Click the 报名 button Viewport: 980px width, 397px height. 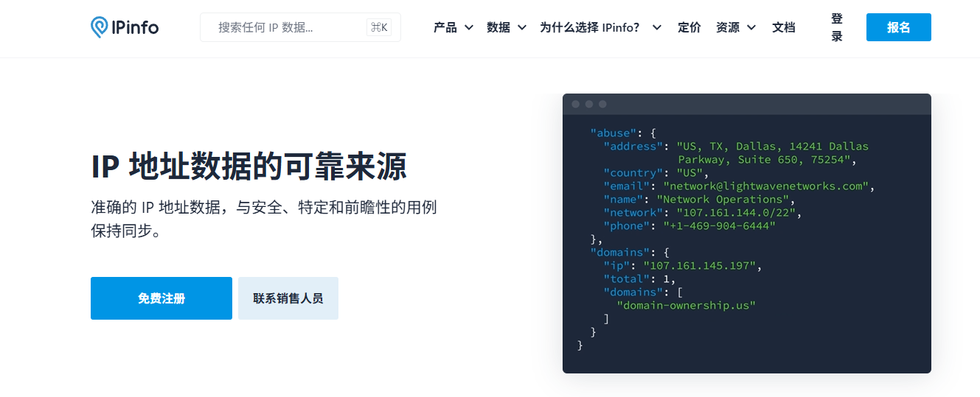point(899,27)
